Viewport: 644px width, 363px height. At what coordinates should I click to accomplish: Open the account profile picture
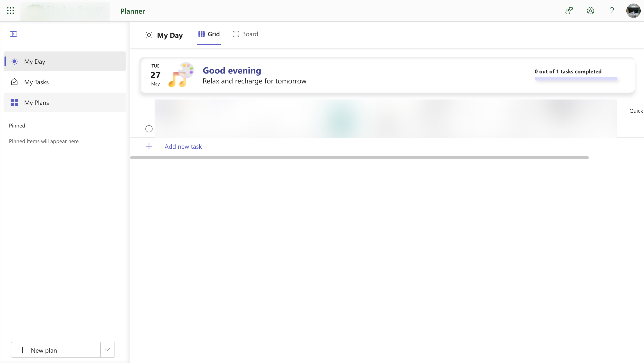(633, 11)
